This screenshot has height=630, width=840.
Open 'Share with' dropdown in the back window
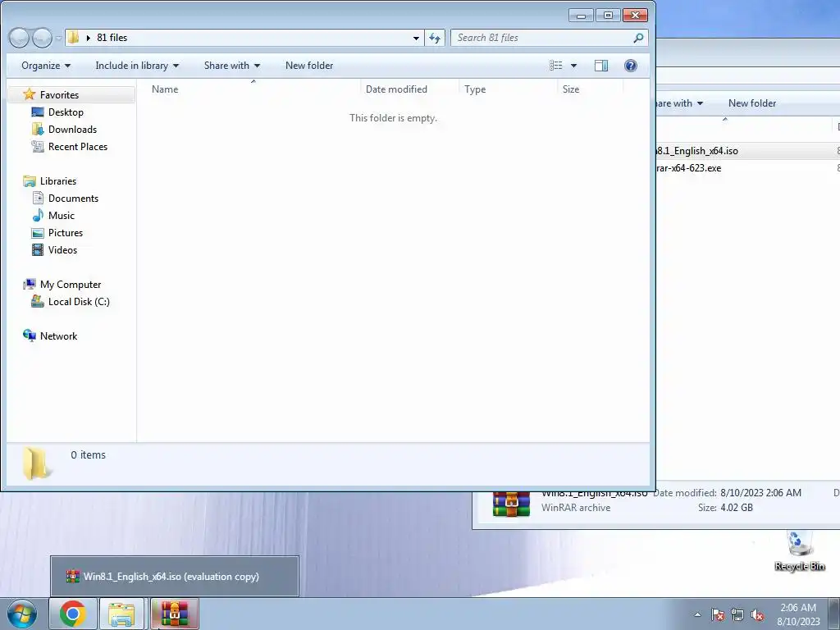coord(679,103)
